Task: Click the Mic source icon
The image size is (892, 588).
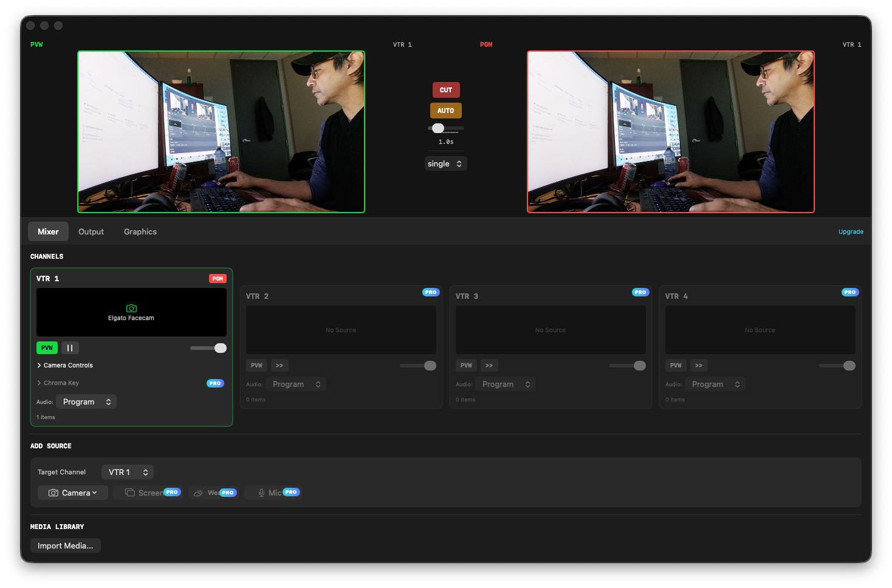Action: tap(261, 492)
